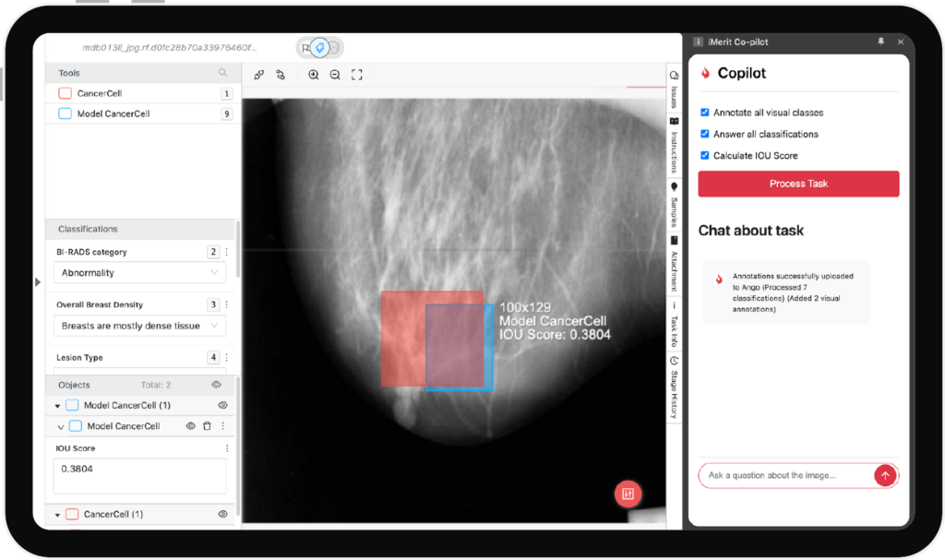The width and height of the screenshot is (945, 560).
Task: Select the zoom in tool above the image
Action: click(314, 75)
